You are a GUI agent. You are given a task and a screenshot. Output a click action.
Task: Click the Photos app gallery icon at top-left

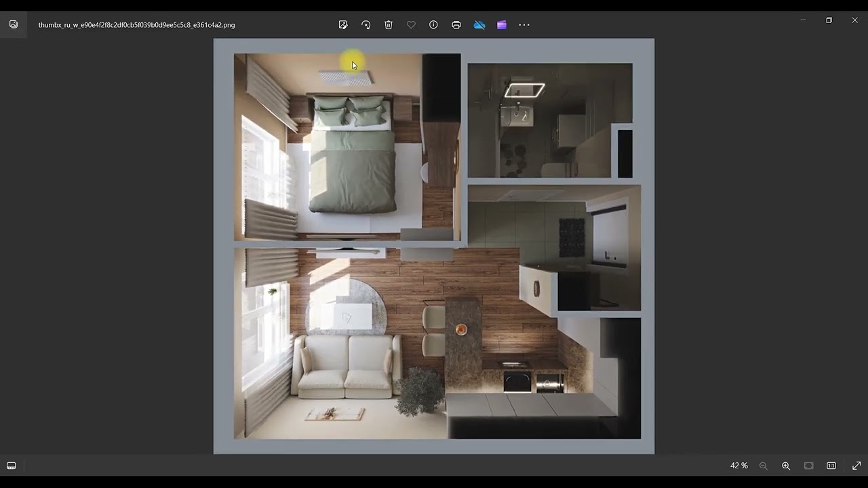click(14, 24)
